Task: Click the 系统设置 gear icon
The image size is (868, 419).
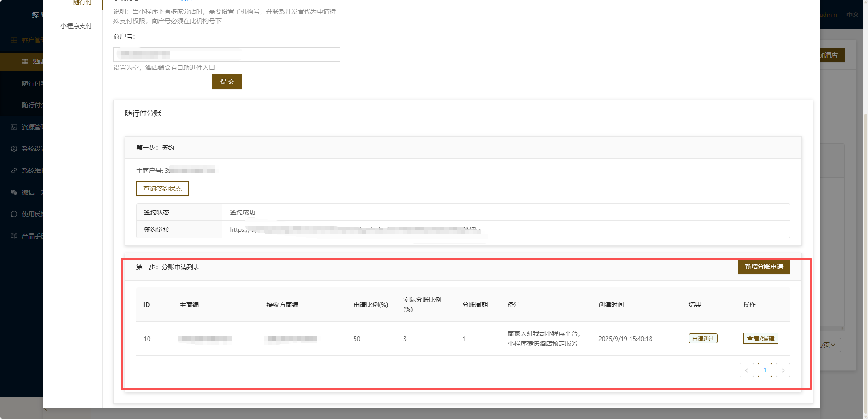Action: pyautogui.click(x=14, y=149)
